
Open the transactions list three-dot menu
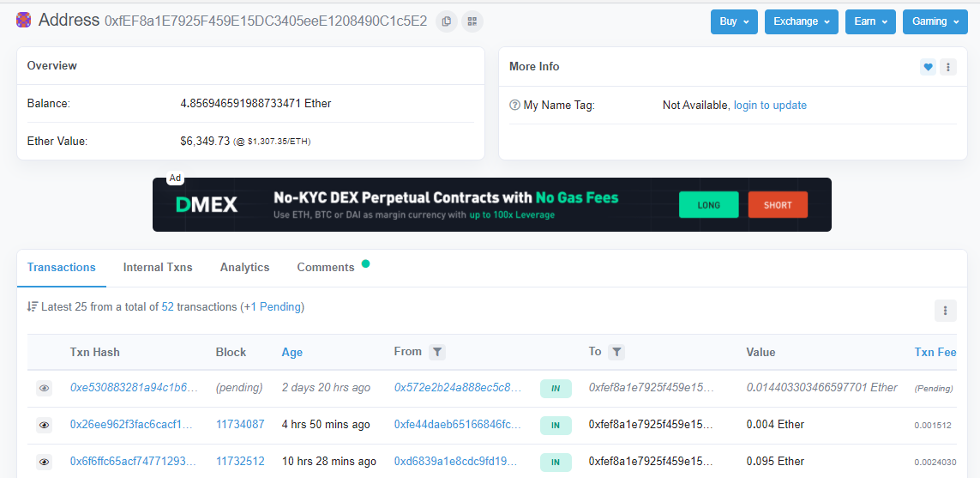click(945, 311)
